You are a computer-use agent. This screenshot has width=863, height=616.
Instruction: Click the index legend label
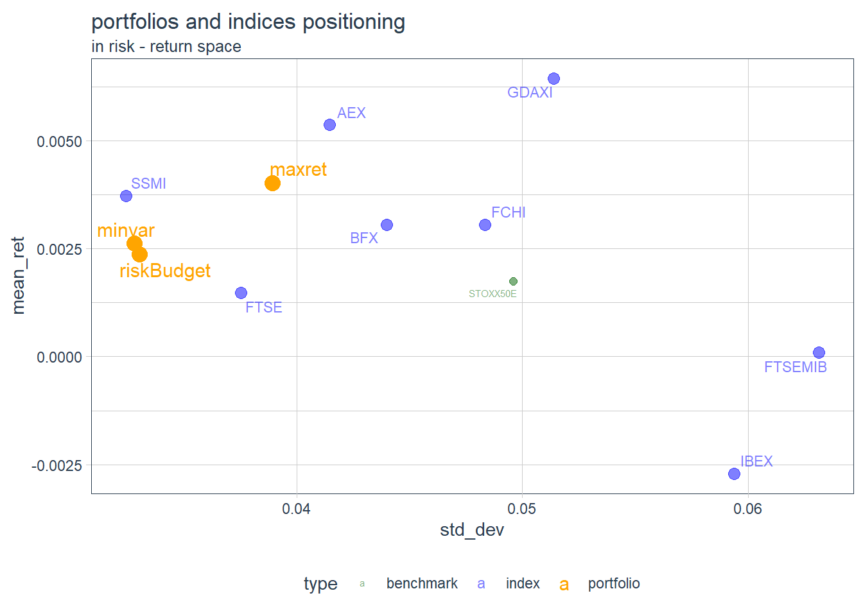tap(523, 583)
